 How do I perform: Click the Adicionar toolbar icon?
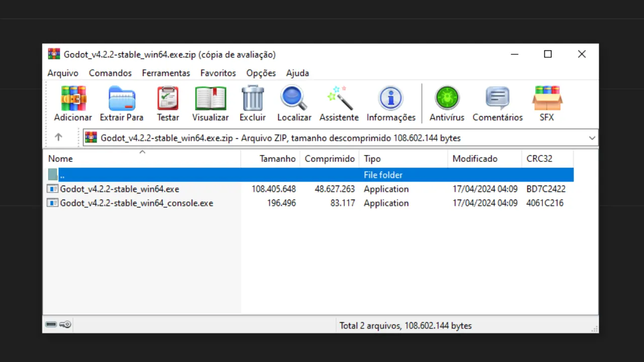(x=73, y=98)
